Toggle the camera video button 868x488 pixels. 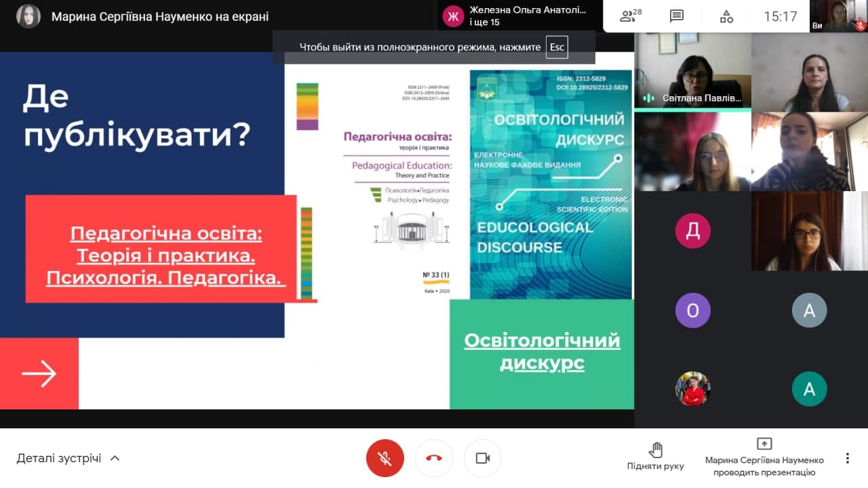click(483, 458)
